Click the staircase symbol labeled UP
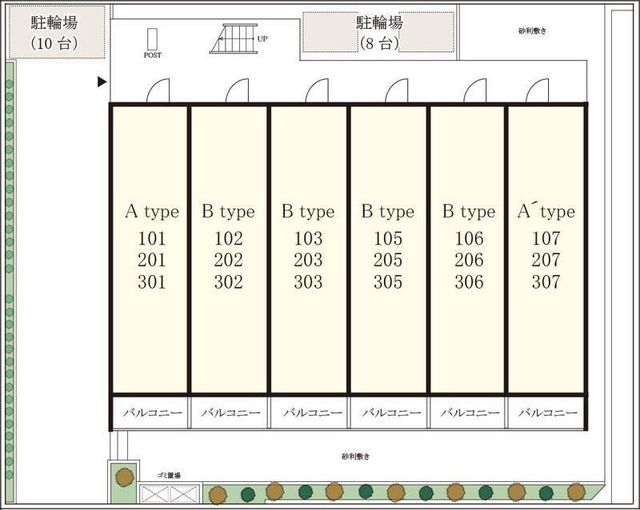Viewport: 640px width, 510px height. [x=232, y=38]
